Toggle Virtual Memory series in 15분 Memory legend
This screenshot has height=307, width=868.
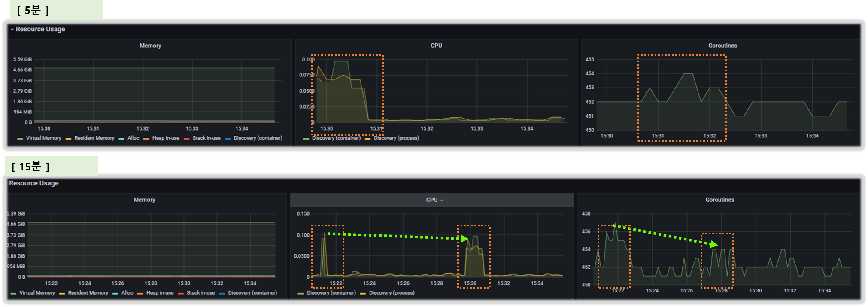point(37,292)
